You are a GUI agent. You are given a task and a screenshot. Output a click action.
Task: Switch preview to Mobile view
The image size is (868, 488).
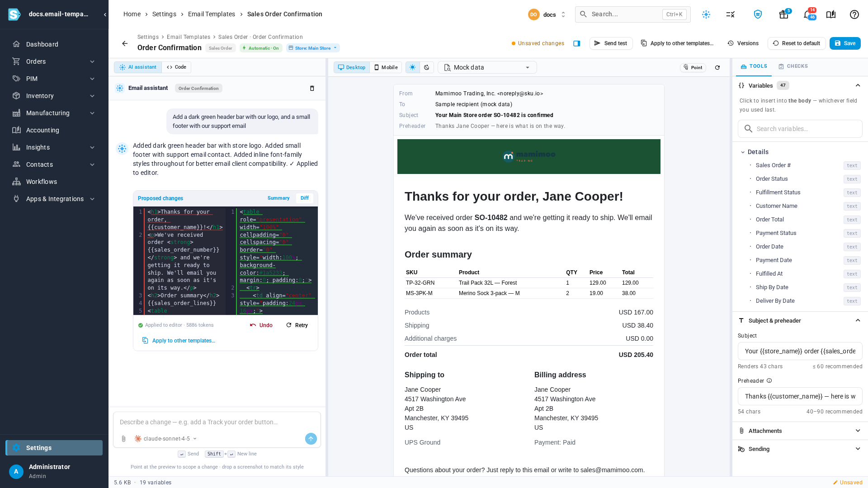(x=386, y=67)
